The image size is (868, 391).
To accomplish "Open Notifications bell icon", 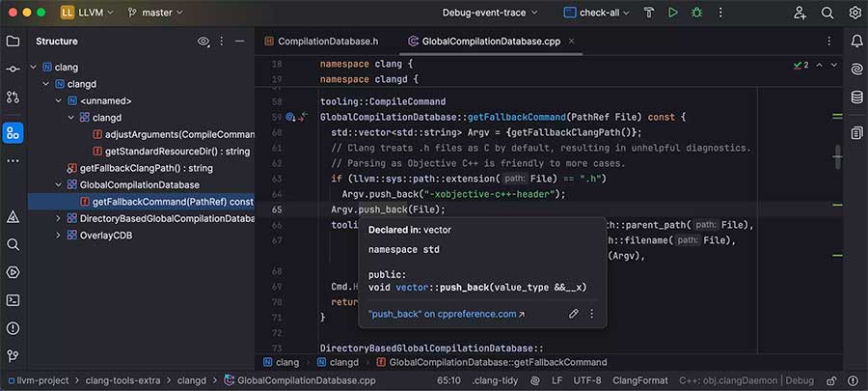I will 856,42.
